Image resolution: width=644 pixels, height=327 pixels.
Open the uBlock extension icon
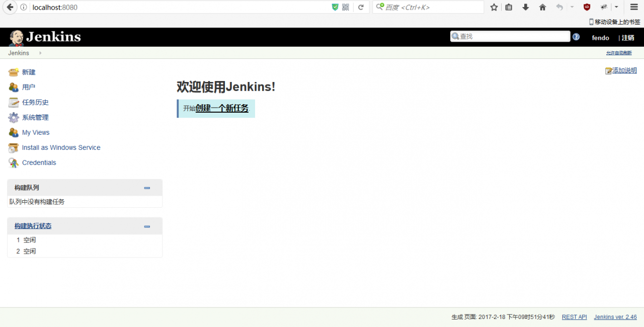587,7
